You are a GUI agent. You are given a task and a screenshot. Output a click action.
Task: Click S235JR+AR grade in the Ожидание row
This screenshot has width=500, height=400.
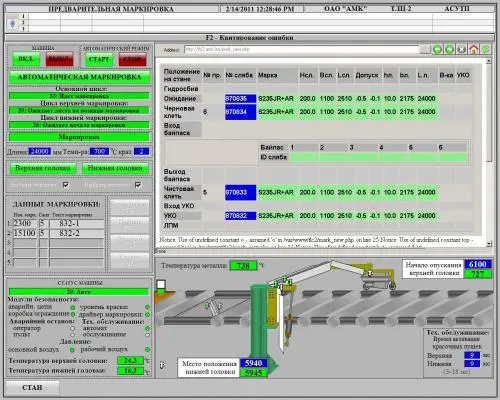(x=276, y=99)
